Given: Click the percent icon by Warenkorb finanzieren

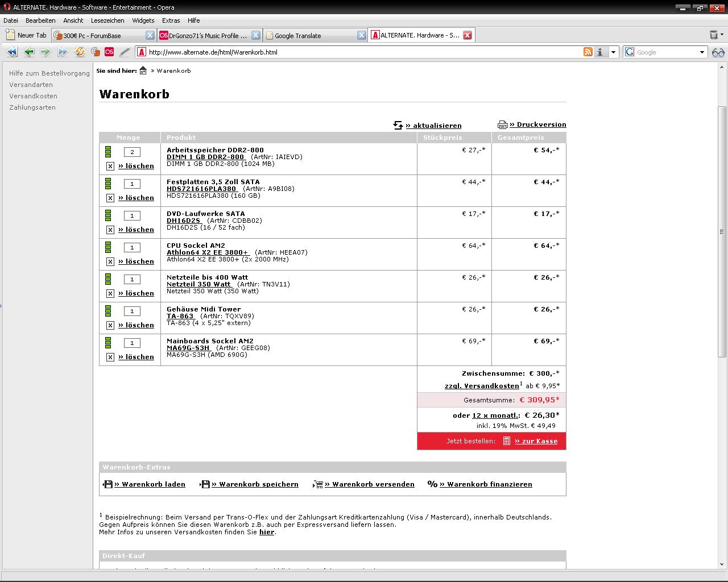Looking at the screenshot, I should coord(433,484).
